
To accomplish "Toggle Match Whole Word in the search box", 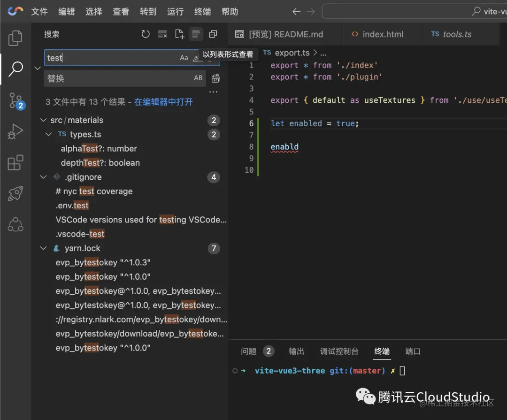I will coord(196,58).
